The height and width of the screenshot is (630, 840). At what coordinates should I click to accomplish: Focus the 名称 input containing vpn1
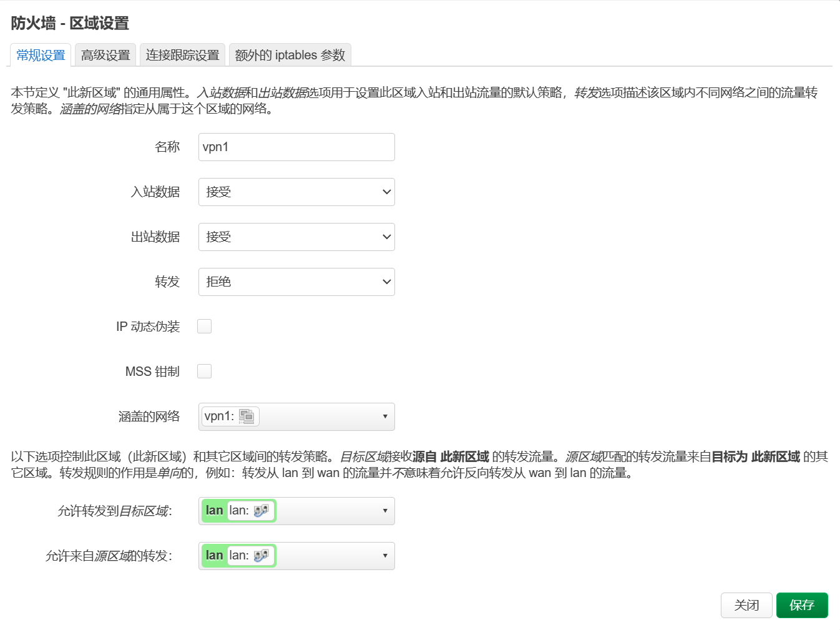click(x=296, y=147)
